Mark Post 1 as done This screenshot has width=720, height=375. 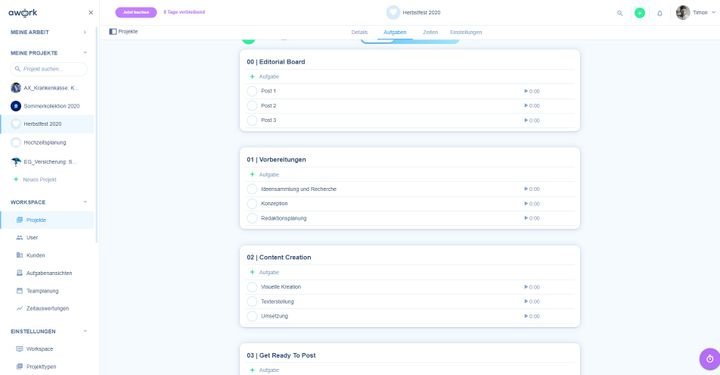pyautogui.click(x=252, y=91)
